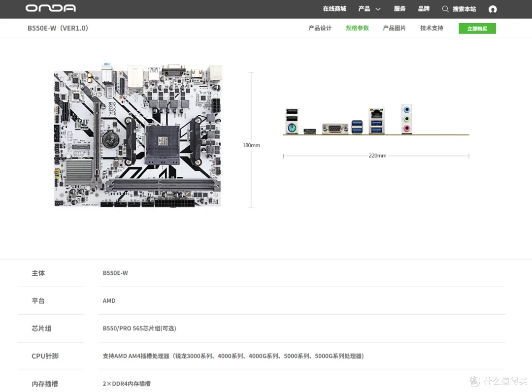Viewport: 532px width, 392px height.
Task: Select the 规格参数 tab
Action: click(x=357, y=28)
